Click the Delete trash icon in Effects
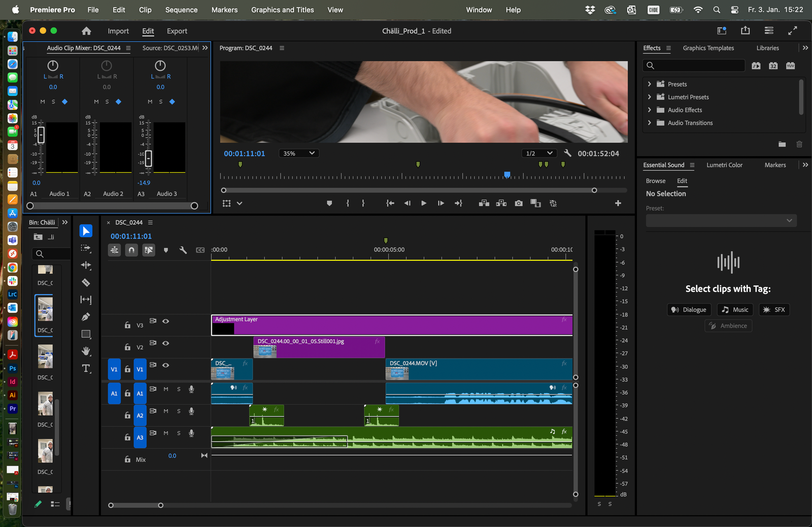This screenshot has width=812, height=527. coord(799,145)
